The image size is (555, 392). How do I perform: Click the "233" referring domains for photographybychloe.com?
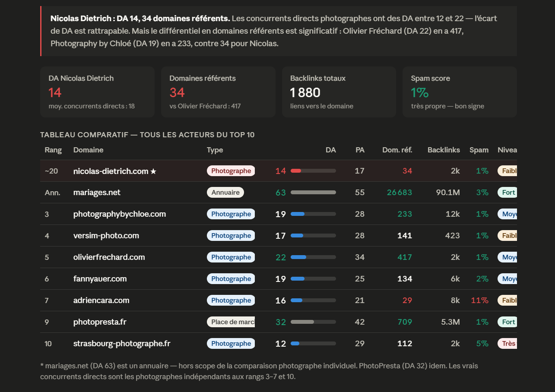[x=405, y=214]
